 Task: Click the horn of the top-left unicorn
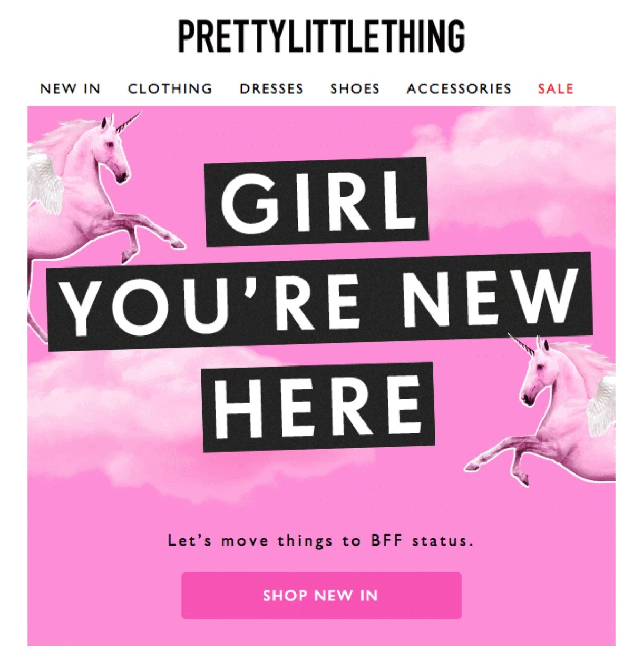tap(128, 121)
